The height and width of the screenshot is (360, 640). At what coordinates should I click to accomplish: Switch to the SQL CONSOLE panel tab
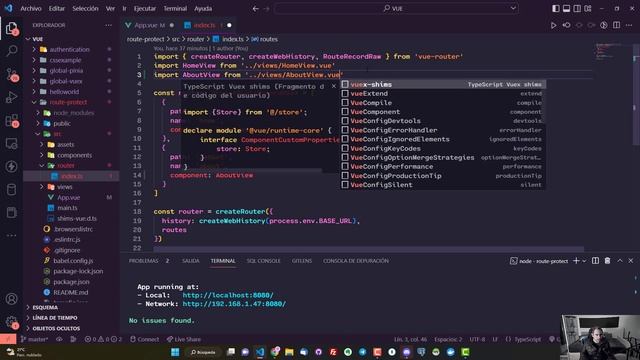tap(263, 261)
